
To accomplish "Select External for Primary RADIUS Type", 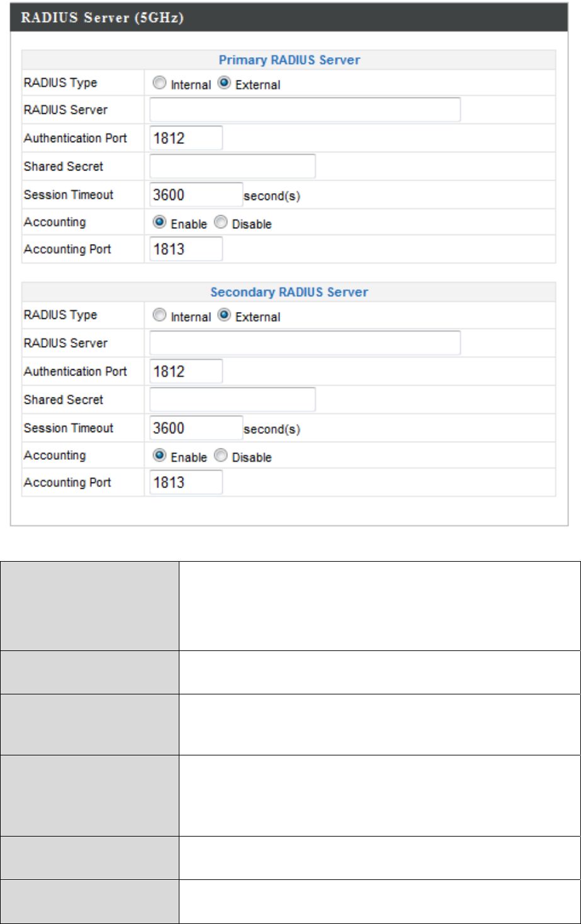I will (x=224, y=83).
